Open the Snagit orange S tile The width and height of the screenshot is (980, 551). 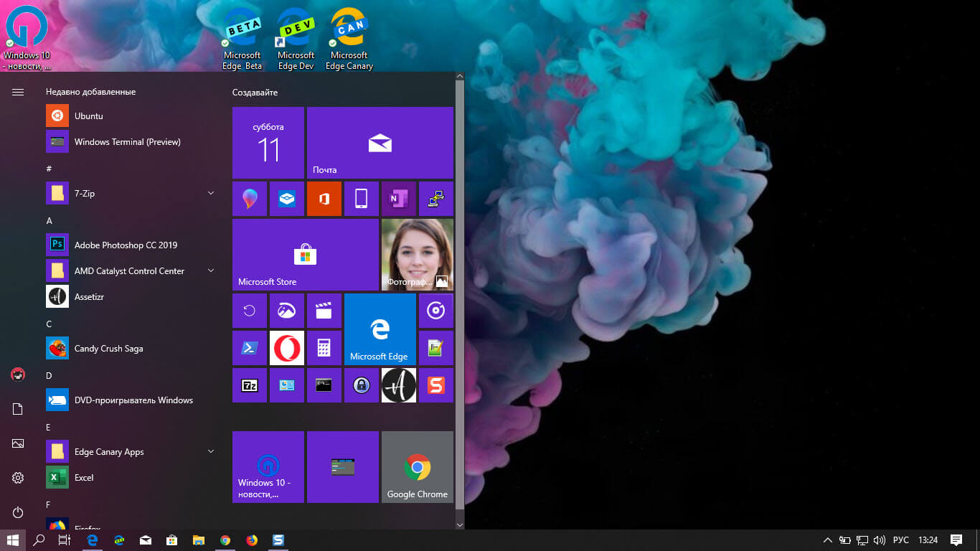(436, 385)
